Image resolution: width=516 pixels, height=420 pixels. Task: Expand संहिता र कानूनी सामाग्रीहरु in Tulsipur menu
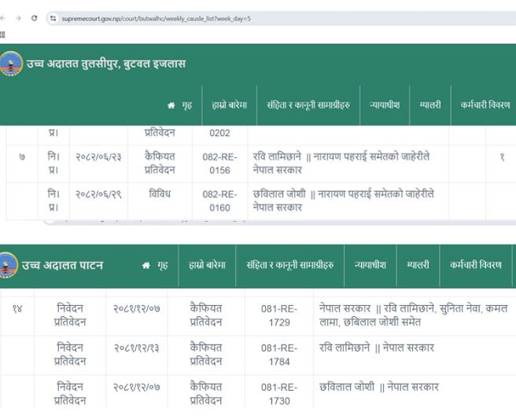[x=308, y=105]
